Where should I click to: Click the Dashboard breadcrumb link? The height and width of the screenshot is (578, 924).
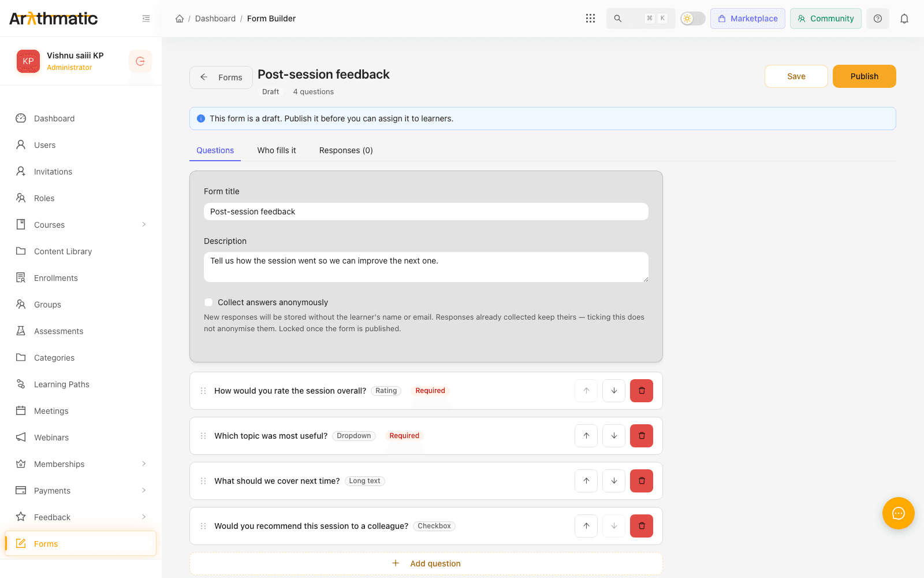[x=215, y=18]
